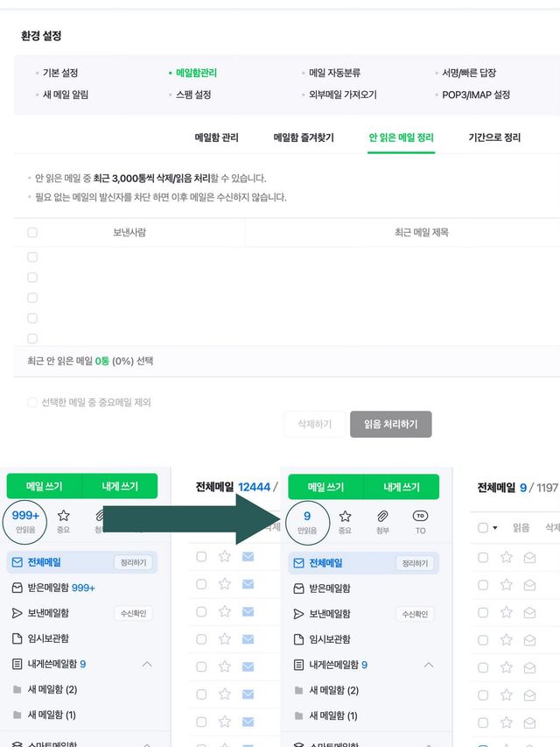Screen dimensions: 560x747
Task: Switch to the 기간으로 정리 tab
Action: click(494, 137)
